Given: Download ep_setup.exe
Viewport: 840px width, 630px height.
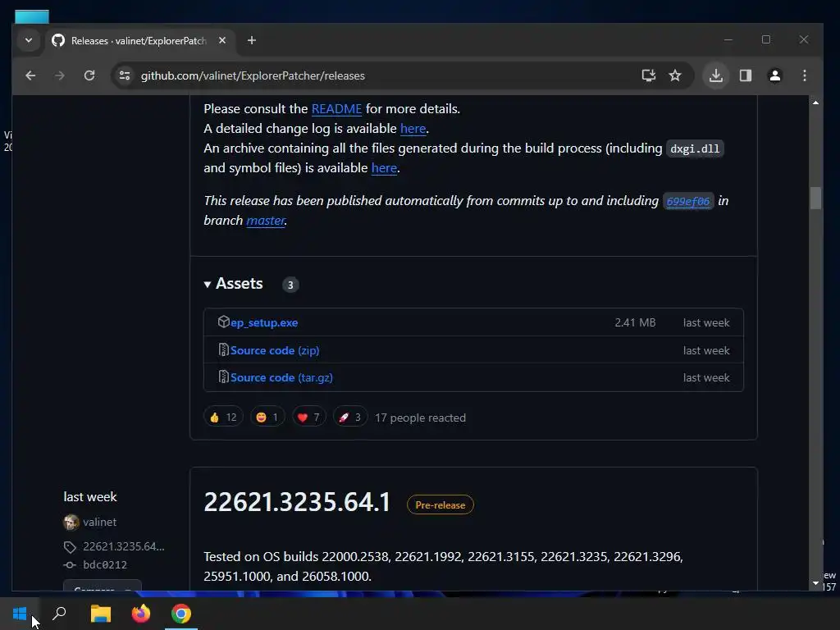Looking at the screenshot, I should 264,322.
